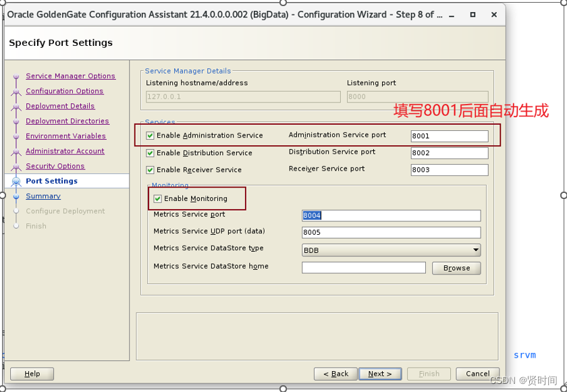Open Configuration Options step
The image size is (567, 392).
click(64, 91)
